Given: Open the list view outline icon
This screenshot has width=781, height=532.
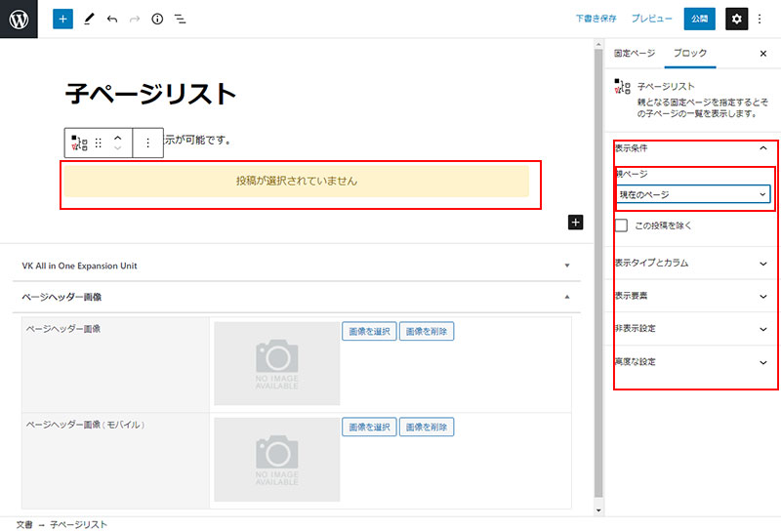Looking at the screenshot, I should coord(181,19).
